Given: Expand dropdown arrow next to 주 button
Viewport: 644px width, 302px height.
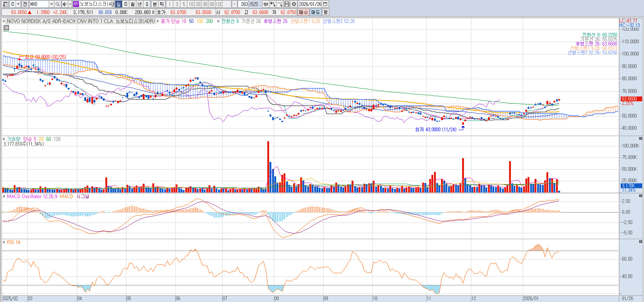Looking at the screenshot, I should (18, 4).
